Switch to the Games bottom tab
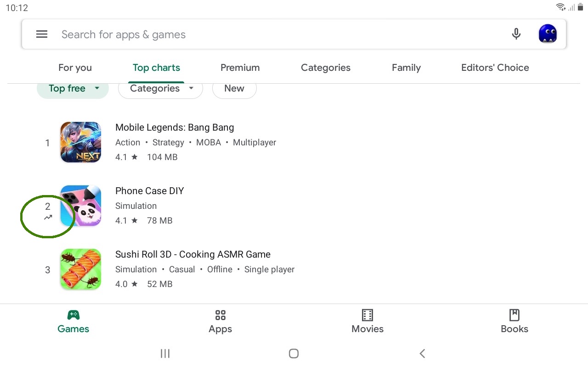 (x=73, y=322)
